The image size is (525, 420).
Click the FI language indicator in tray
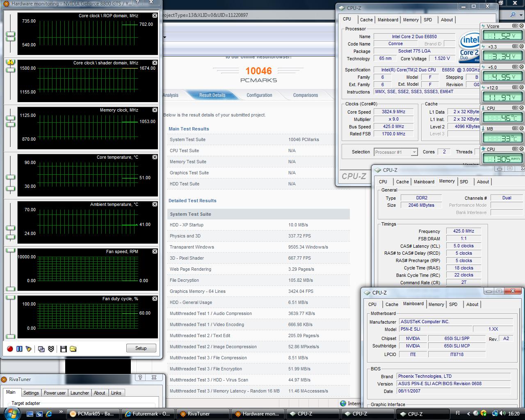click(x=458, y=413)
